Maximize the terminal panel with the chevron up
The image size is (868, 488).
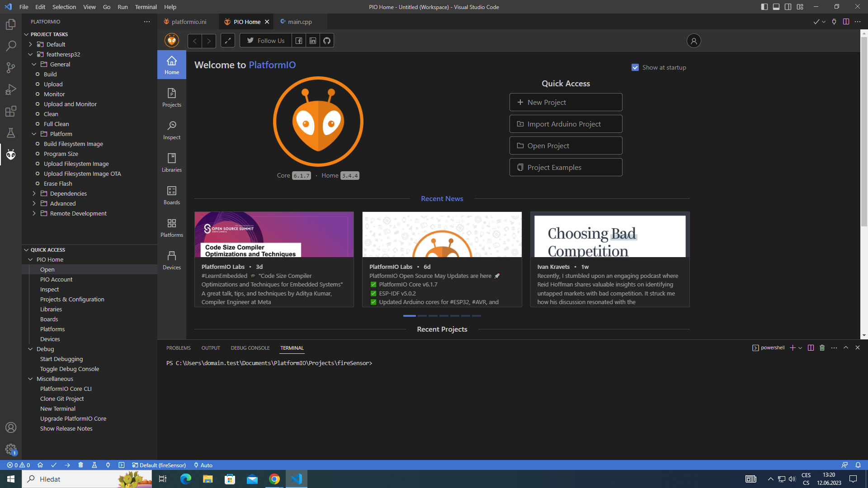click(846, 348)
